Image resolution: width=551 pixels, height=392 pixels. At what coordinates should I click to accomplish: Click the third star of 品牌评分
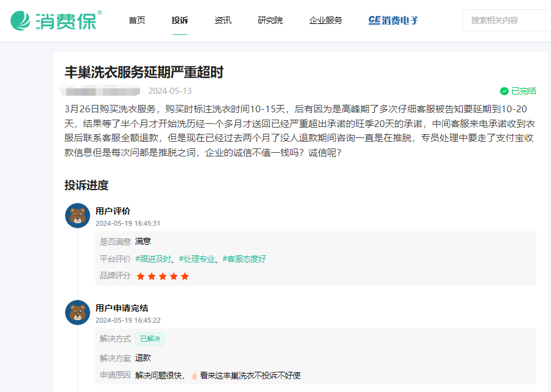pyautogui.click(x=163, y=276)
